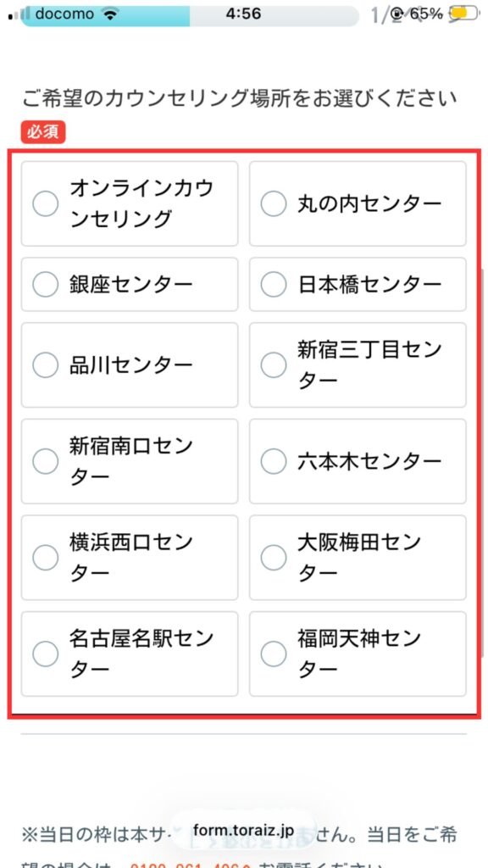Pick 品川センター from the list
488x868 pixels.
coord(45,364)
